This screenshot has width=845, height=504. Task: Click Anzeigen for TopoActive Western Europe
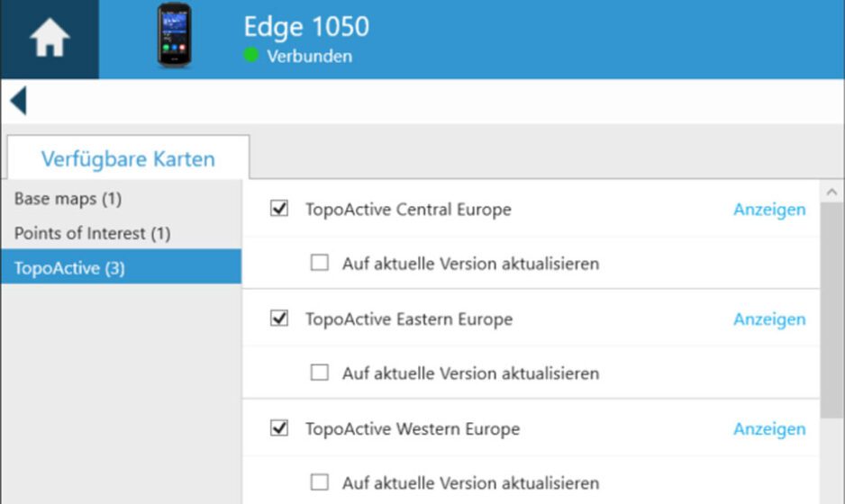(769, 429)
